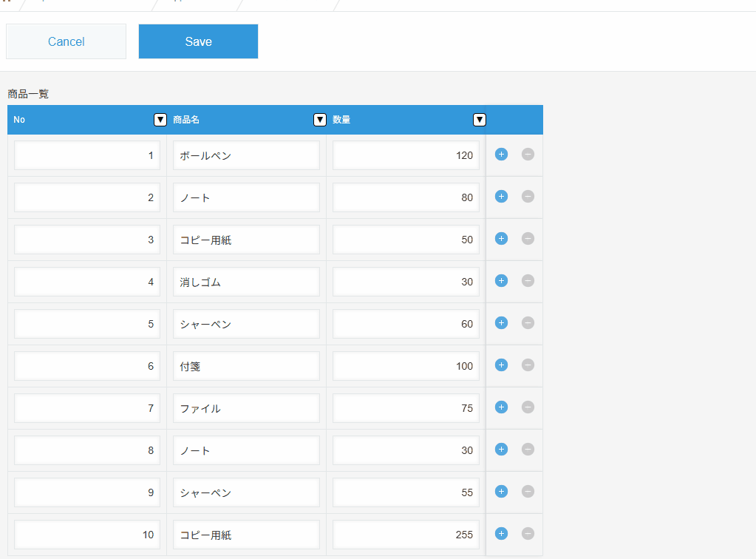756x559 pixels.
Task: Add a row below row 5 シャーペン
Action: 501,323
